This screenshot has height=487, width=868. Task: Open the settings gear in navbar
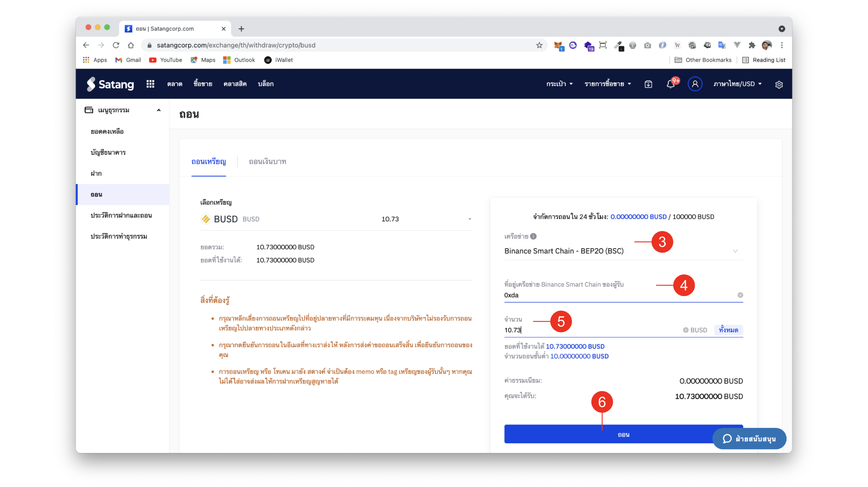pyautogui.click(x=779, y=84)
